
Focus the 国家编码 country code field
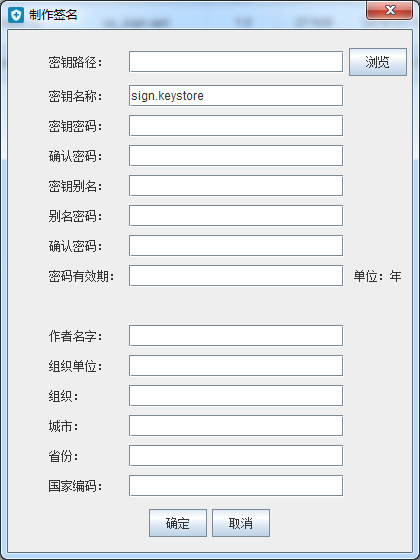pos(236,485)
